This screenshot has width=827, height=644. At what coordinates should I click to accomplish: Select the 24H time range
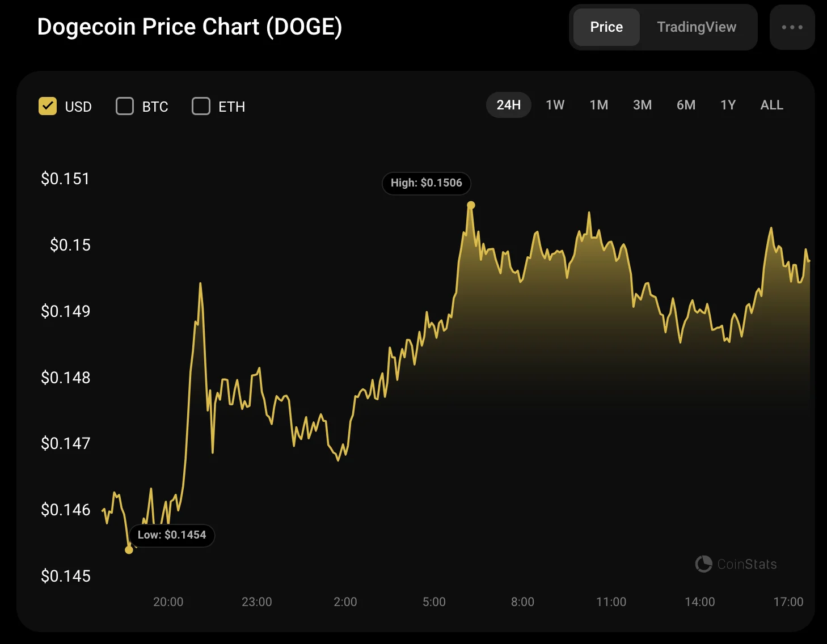(508, 105)
